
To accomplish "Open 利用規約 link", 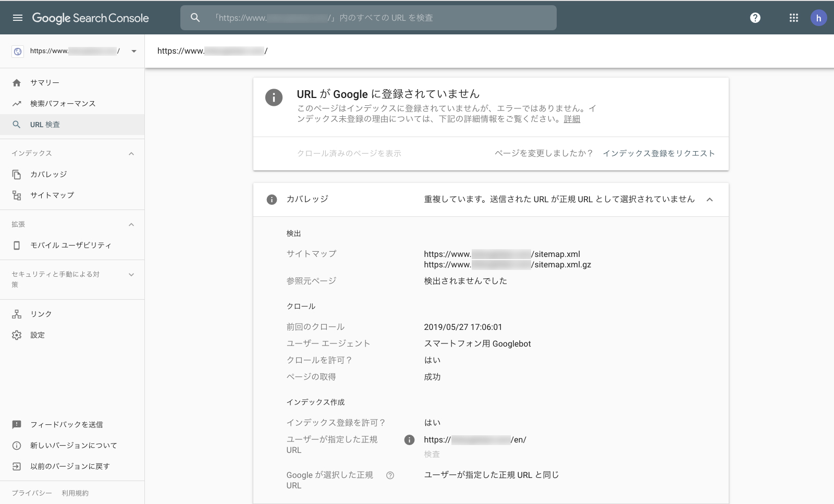I will (x=75, y=493).
